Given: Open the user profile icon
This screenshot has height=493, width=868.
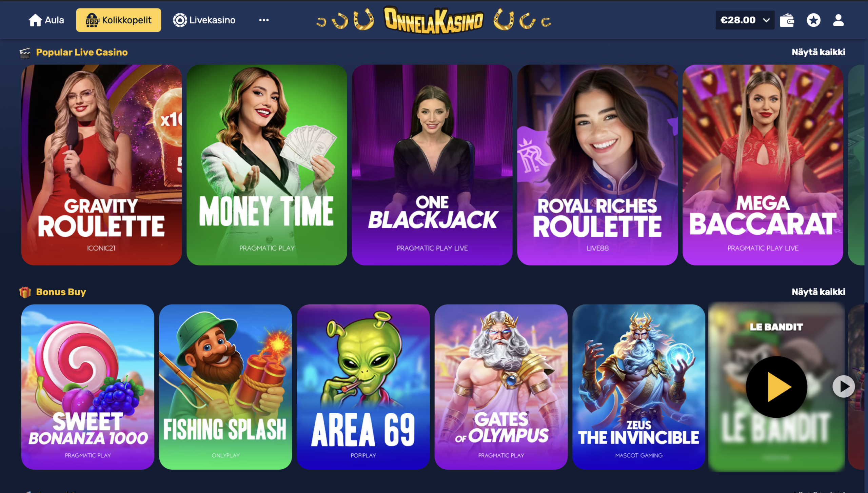Looking at the screenshot, I should pos(838,20).
